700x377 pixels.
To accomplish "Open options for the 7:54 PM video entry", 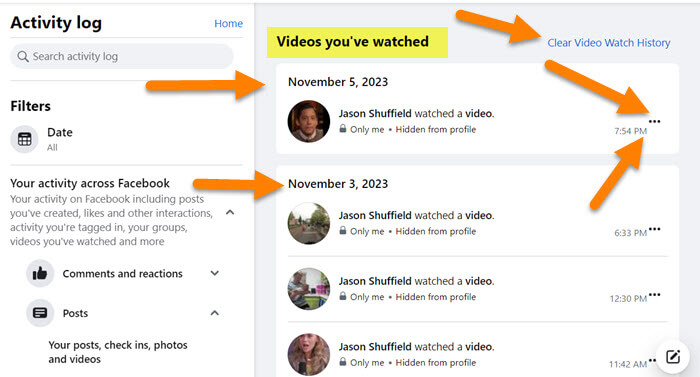I will (654, 121).
